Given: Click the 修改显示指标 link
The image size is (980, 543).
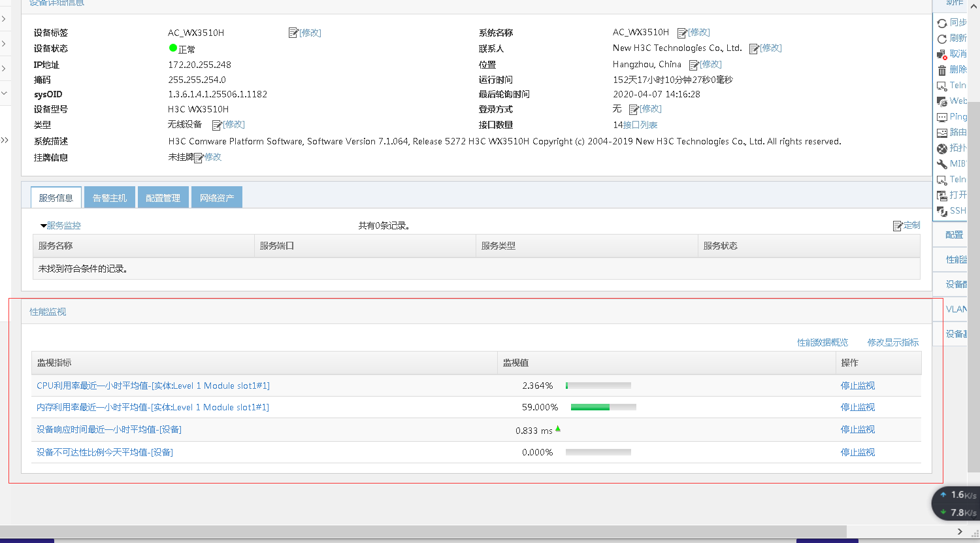Looking at the screenshot, I should click(893, 342).
